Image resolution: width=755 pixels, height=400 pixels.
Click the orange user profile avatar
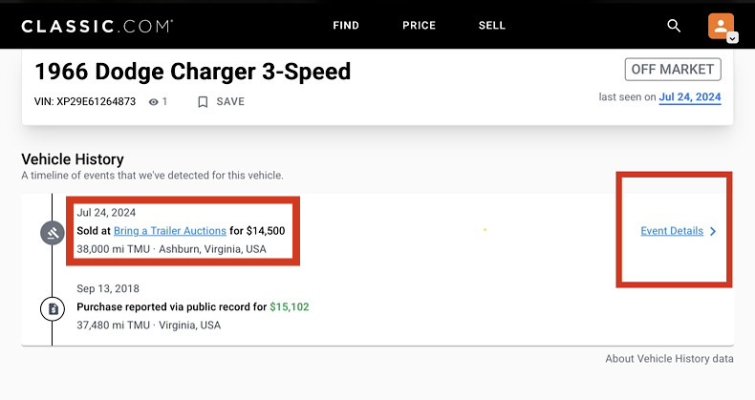(x=719, y=25)
